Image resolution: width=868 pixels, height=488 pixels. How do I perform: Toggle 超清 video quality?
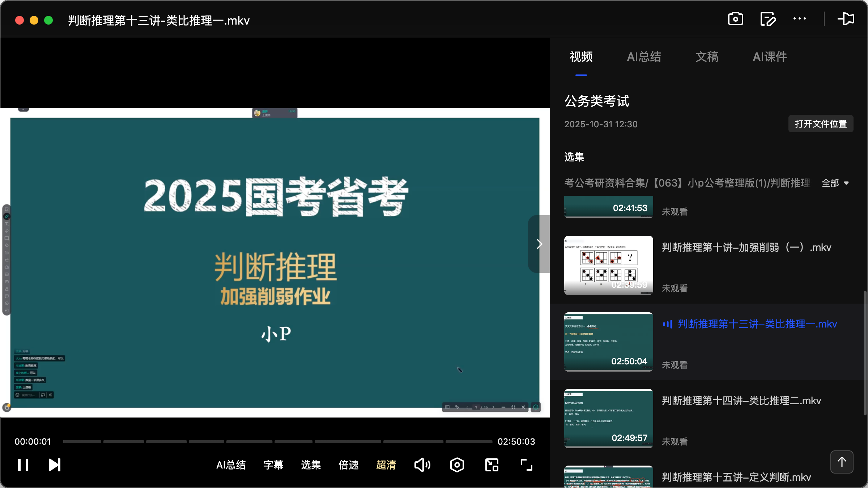point(386,465)
